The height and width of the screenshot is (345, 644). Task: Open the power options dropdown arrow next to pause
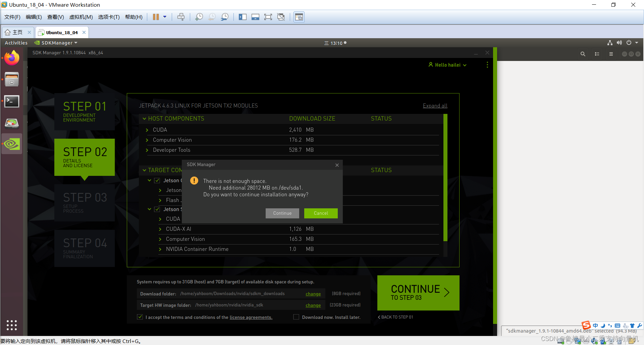pyautogui.click(x=165, y=17)
